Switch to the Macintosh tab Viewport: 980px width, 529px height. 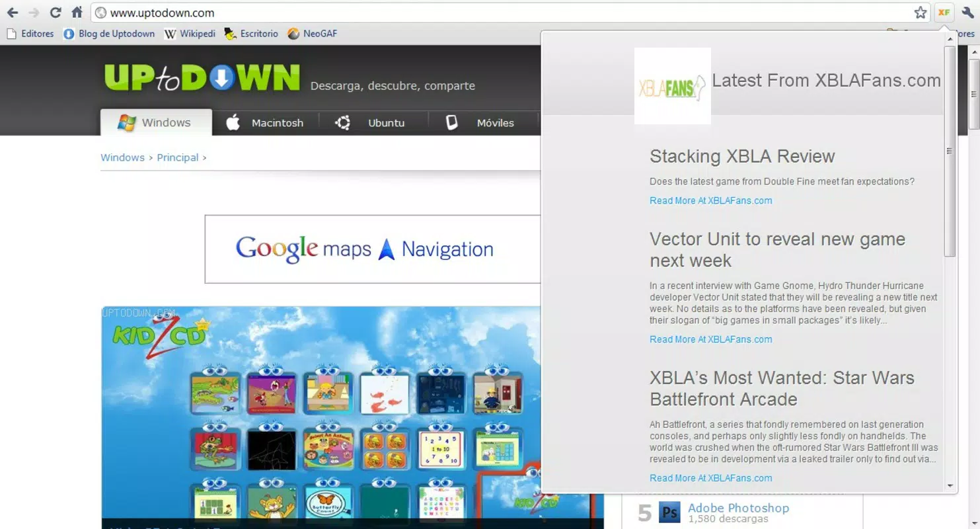click(x=265, y=122)
